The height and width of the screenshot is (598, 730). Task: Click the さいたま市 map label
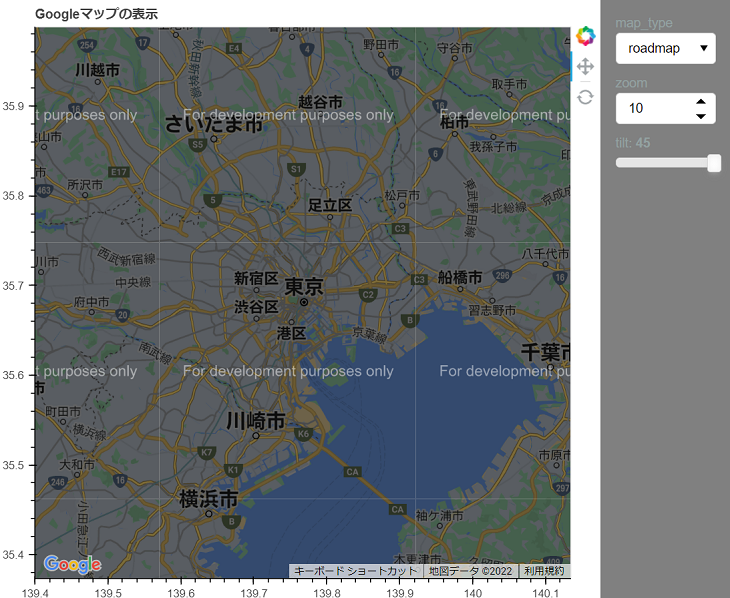(x=214, y=124)
